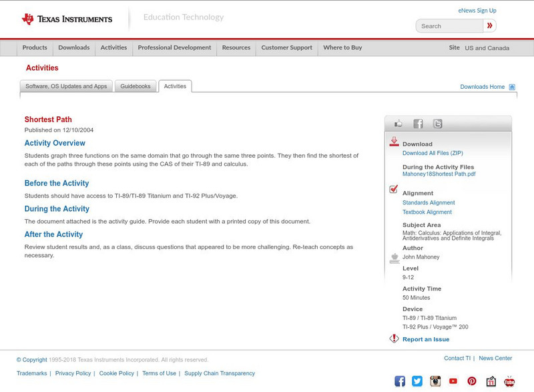This screenshot has height=392, width=534.
Task: Open TI YouTube channel from footer
Action: coord(453,381)
